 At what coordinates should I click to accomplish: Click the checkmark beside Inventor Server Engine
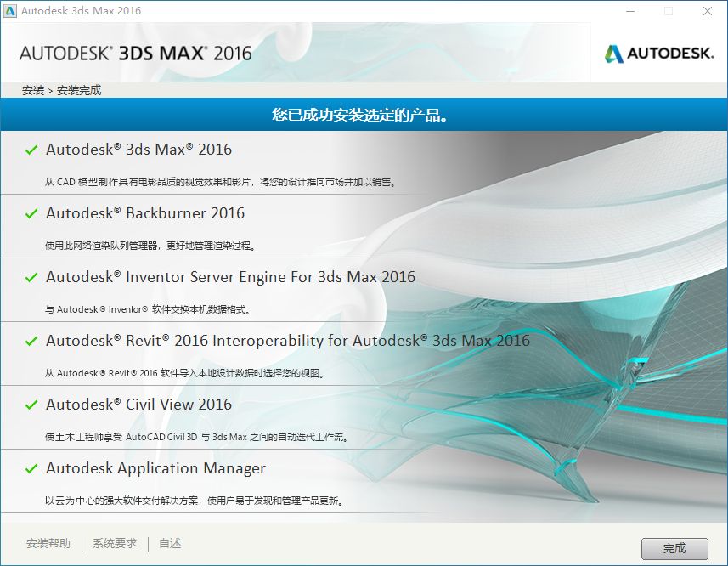(31, 277)
